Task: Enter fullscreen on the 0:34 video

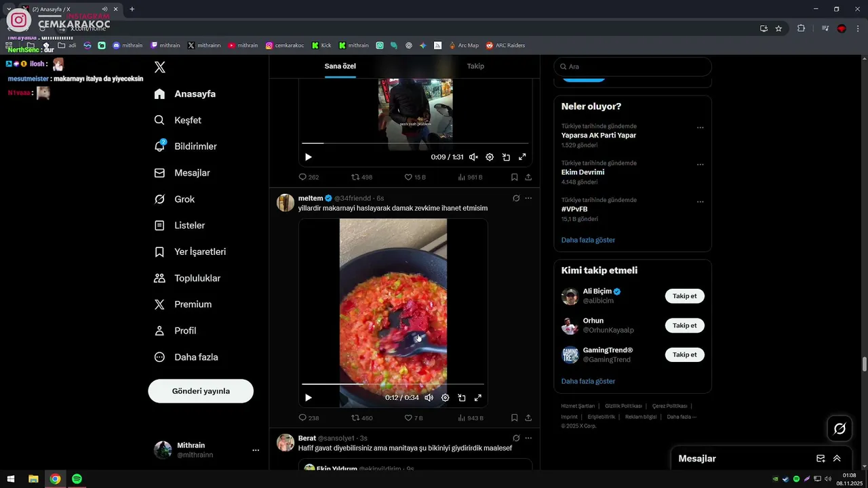Action: coord(477,398)
